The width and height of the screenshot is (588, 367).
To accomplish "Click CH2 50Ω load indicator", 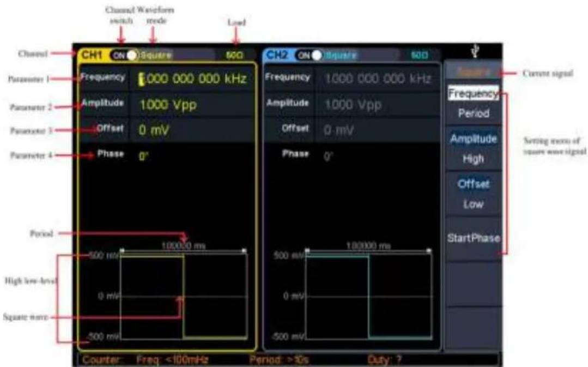I will 419,56.
